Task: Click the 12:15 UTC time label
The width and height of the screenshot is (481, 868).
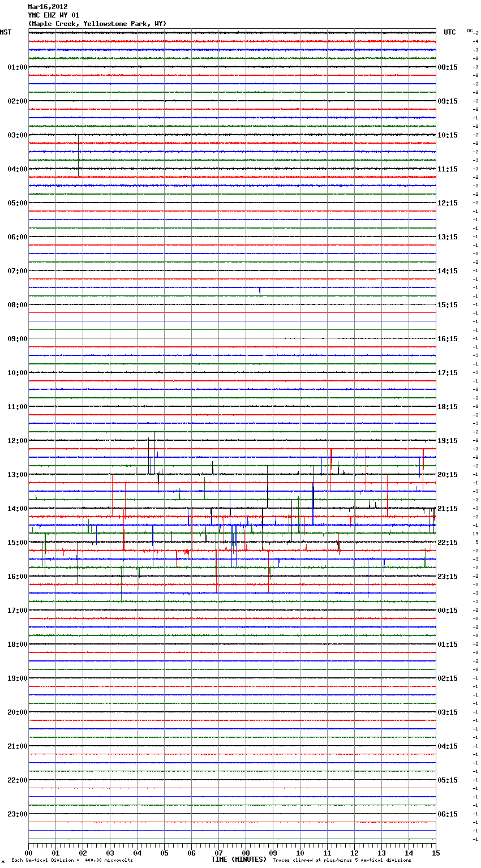Action: 448,203
